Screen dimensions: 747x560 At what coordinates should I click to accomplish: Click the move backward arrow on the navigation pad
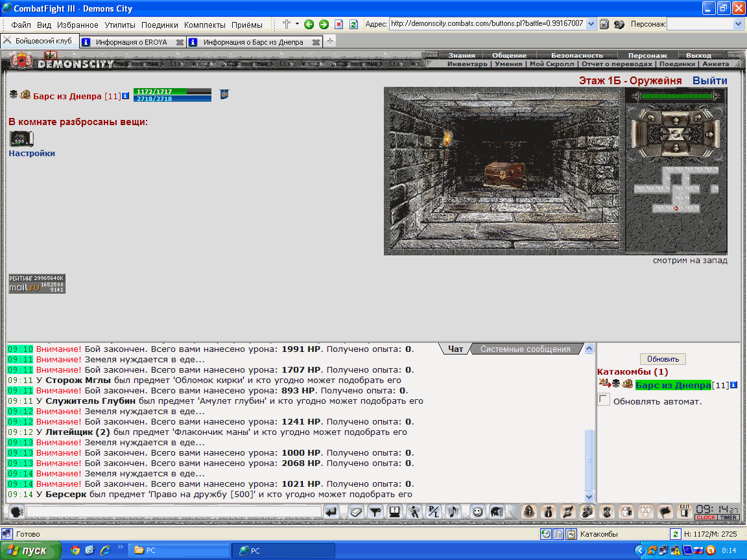tap(676, 148)
